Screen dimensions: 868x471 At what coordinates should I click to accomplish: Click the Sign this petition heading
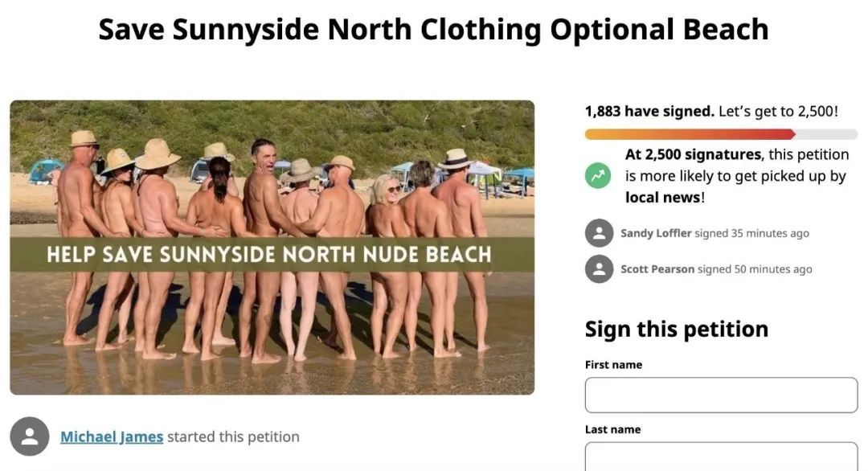(677, 330)
